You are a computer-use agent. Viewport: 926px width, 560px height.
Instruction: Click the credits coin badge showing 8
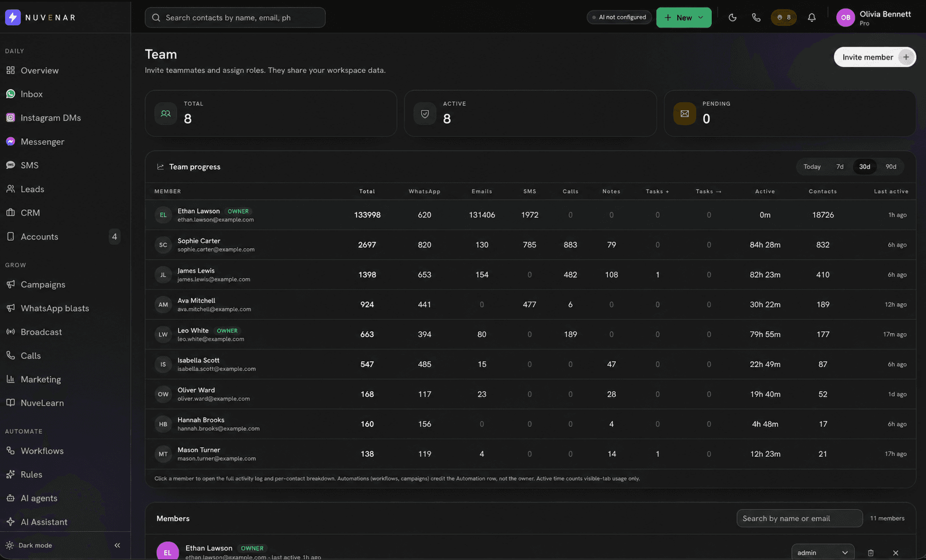(784, 17)
